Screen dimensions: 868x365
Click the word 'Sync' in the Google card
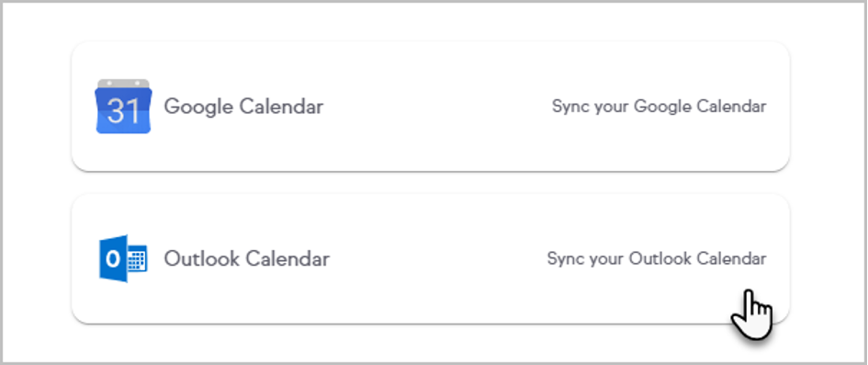pyautogui.click(x=570, y=107)
